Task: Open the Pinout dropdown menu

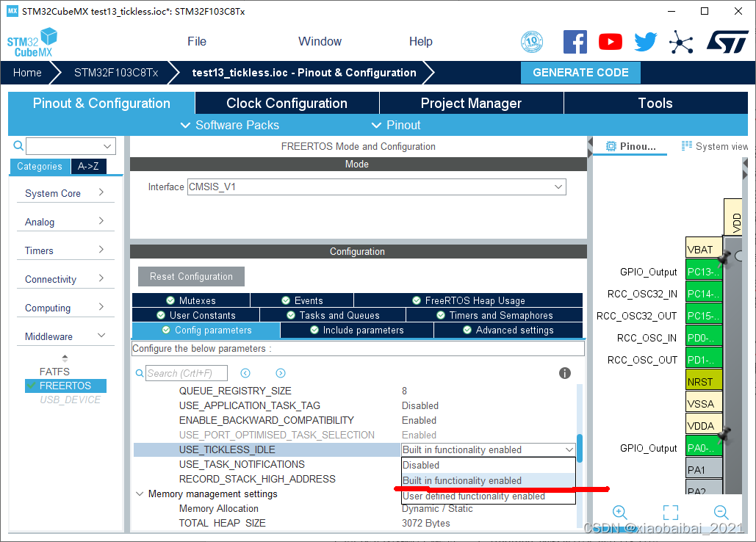Action: (396, 126)
